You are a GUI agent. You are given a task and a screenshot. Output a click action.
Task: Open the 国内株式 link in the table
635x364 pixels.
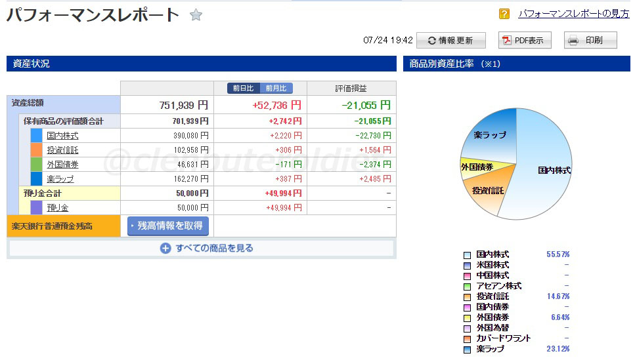62,136
